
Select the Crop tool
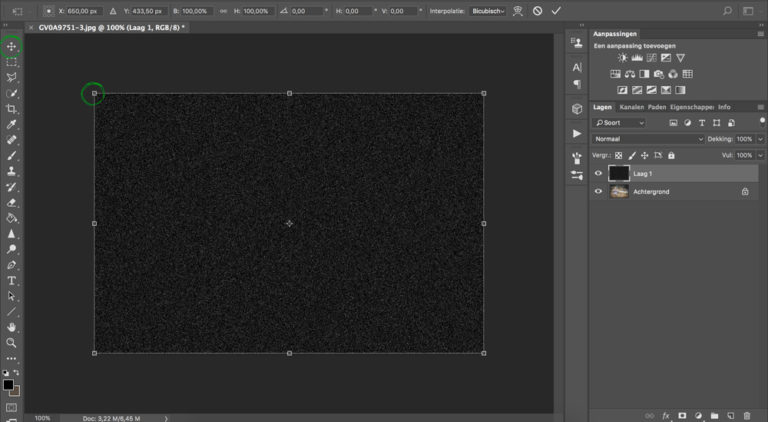click(12, 108)
